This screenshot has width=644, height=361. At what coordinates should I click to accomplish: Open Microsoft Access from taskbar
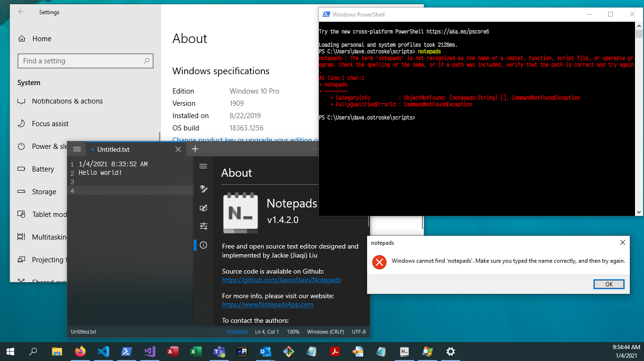tap(173, 352)
